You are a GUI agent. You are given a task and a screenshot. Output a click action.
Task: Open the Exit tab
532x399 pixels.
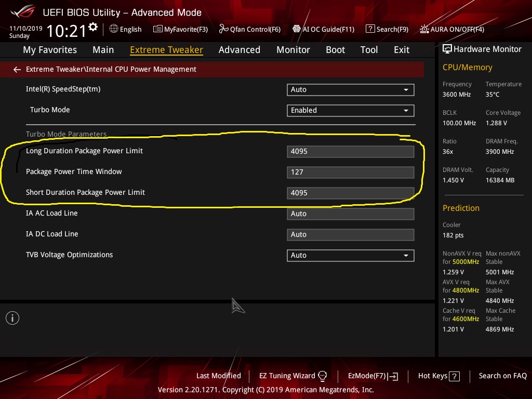pos(402,50)
